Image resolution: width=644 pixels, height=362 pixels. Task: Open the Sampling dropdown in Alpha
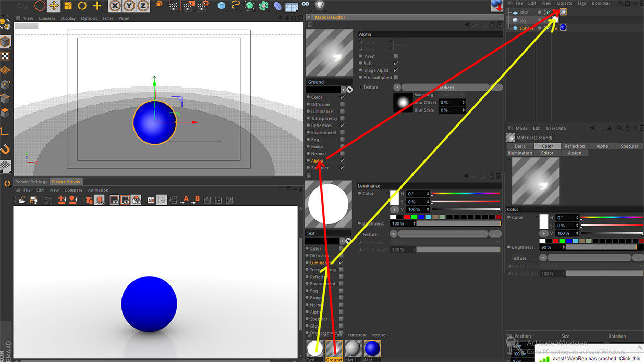[x=452, y=95]
